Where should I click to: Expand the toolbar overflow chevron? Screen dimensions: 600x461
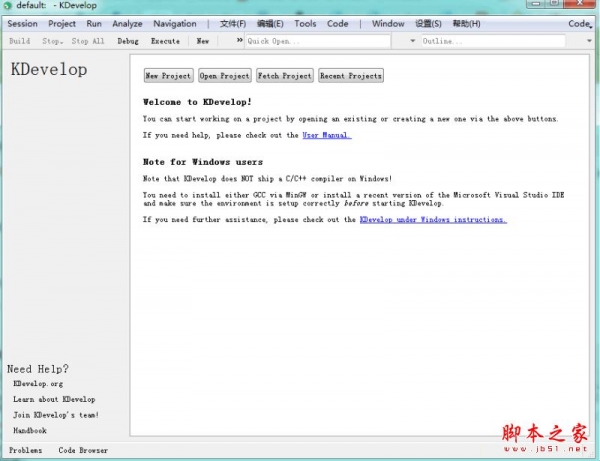pos(240,40)
